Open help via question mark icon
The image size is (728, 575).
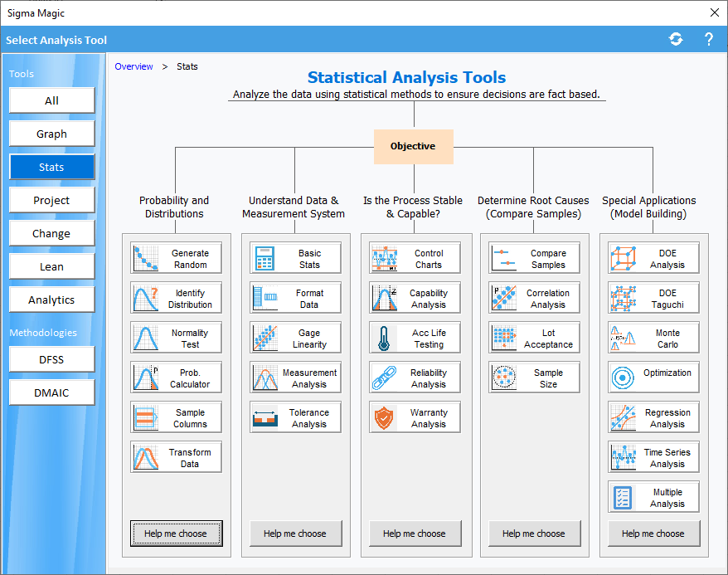(709, 39)
